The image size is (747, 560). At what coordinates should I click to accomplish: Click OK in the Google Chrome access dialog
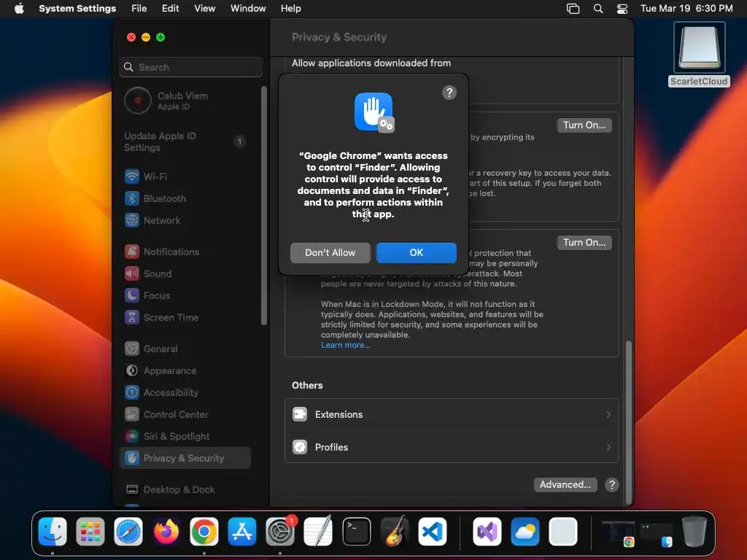point(416,252)
